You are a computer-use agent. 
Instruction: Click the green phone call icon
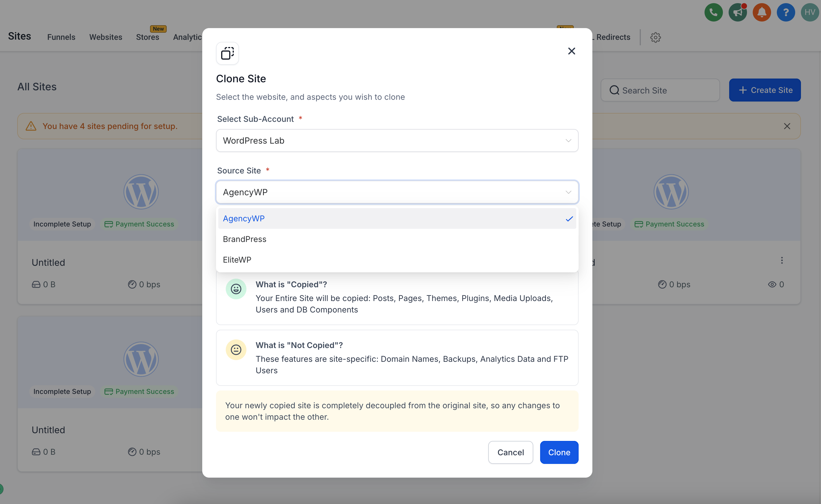pos(713,13)
